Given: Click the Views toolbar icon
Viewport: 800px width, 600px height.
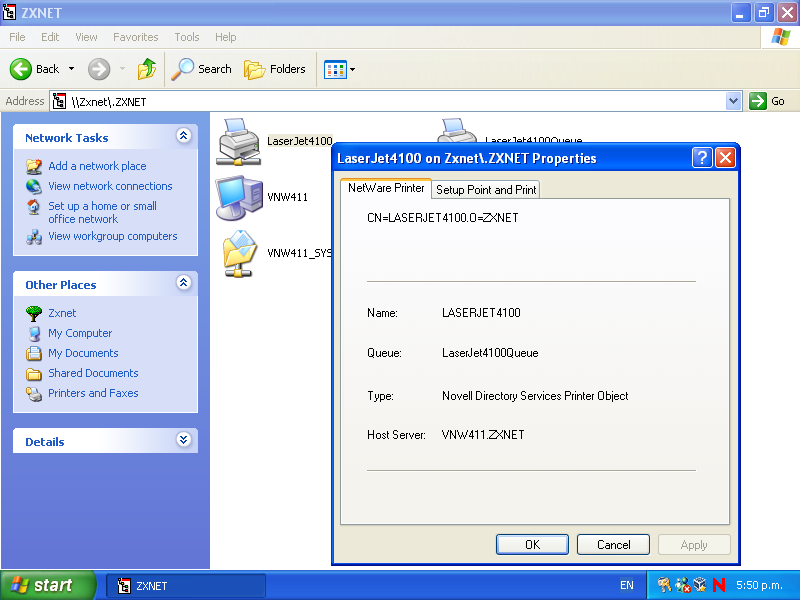Looking at the screenshot, I should (x=335, y=69).
